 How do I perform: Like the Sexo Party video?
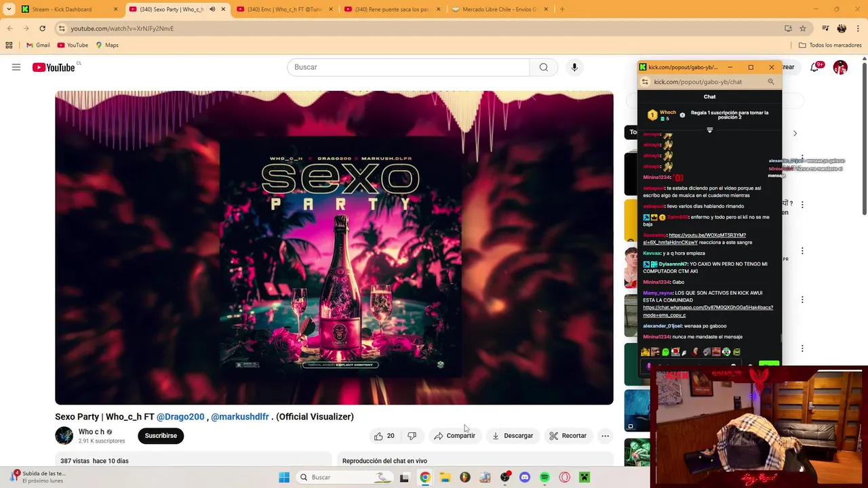coord(384,436)
